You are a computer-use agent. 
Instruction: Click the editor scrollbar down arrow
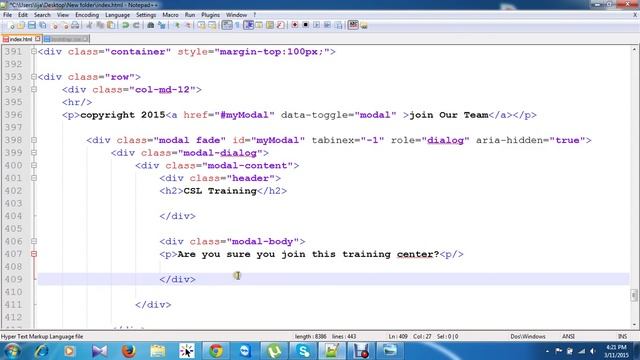coord(634,325)
